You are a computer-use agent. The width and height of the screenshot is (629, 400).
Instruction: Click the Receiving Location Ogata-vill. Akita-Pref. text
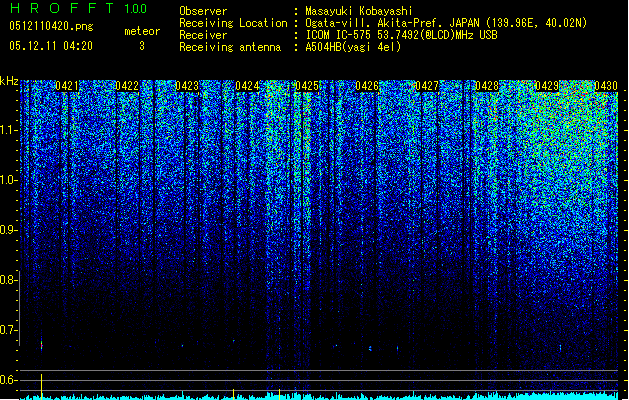point(446,23)
